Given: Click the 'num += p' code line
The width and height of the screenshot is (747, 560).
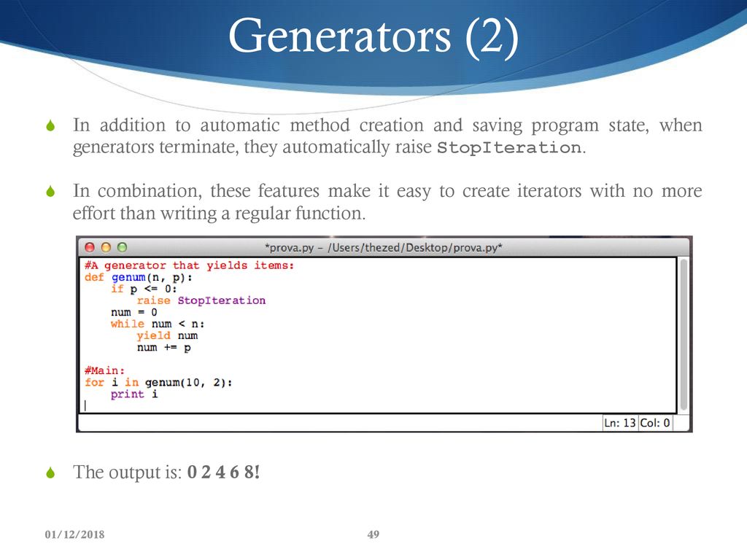Looking at the screenshot, I should 164,348.
